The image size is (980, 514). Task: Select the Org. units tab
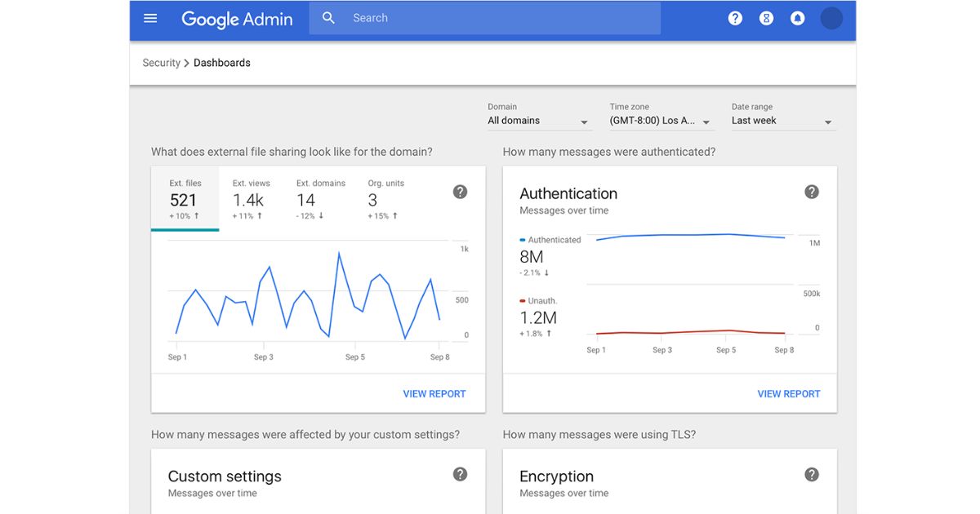385,199
